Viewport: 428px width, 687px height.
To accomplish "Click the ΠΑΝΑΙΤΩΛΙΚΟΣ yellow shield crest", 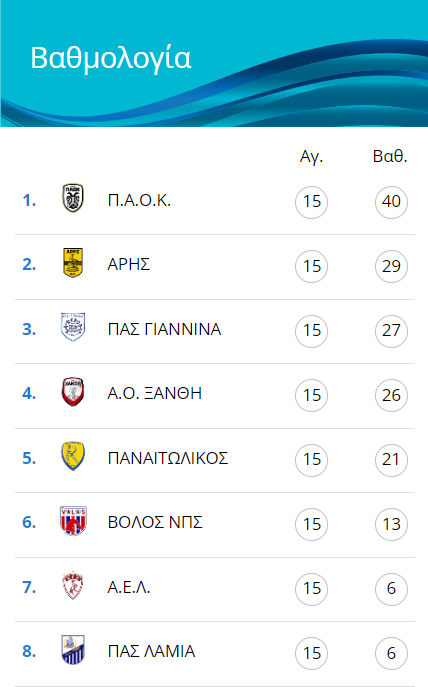I will (x=73, y=456).
